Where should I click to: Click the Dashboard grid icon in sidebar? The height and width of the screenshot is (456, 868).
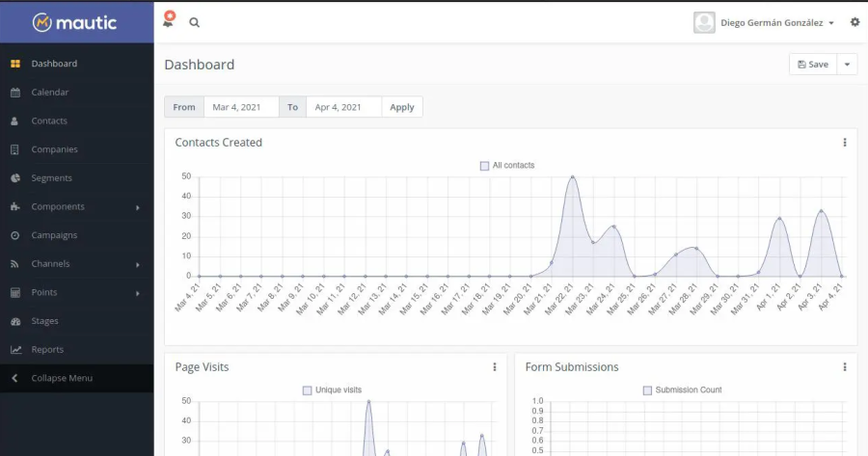15,64
